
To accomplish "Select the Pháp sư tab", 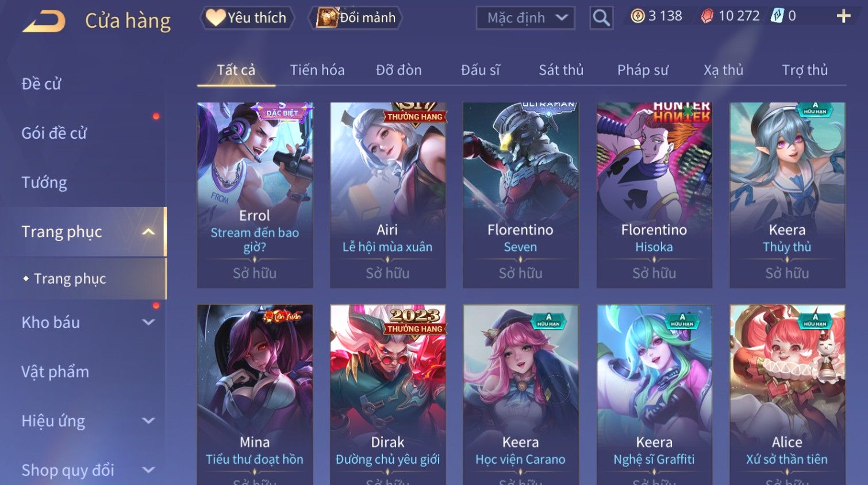I will pos(643,70).
